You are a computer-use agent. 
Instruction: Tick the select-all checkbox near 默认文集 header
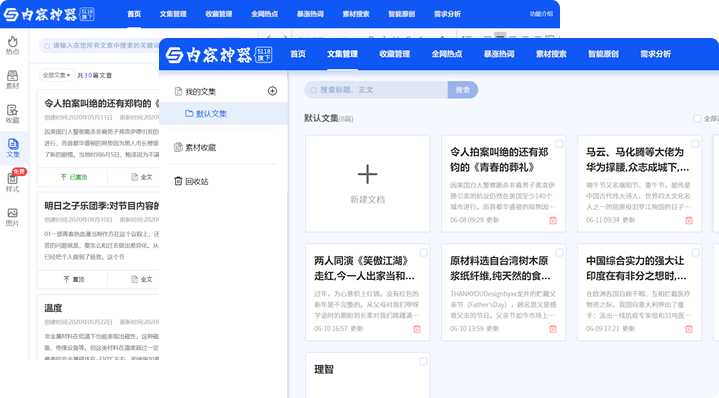[x=697, y=119]
